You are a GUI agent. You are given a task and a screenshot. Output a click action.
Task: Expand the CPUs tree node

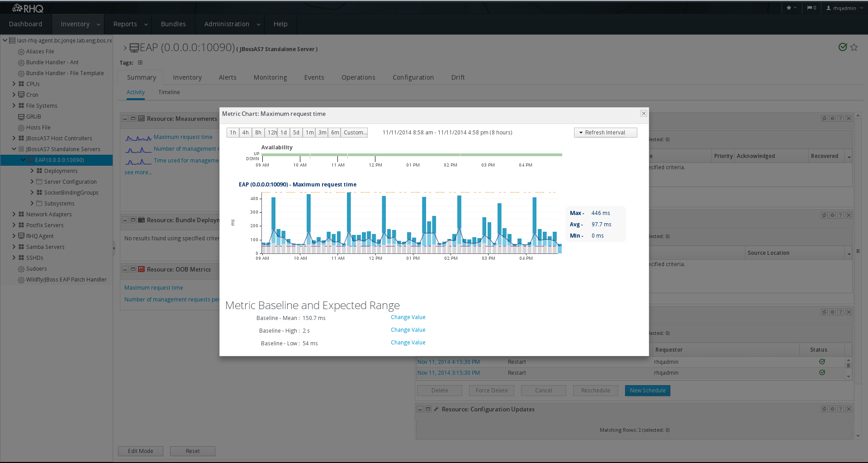[14, 84]
